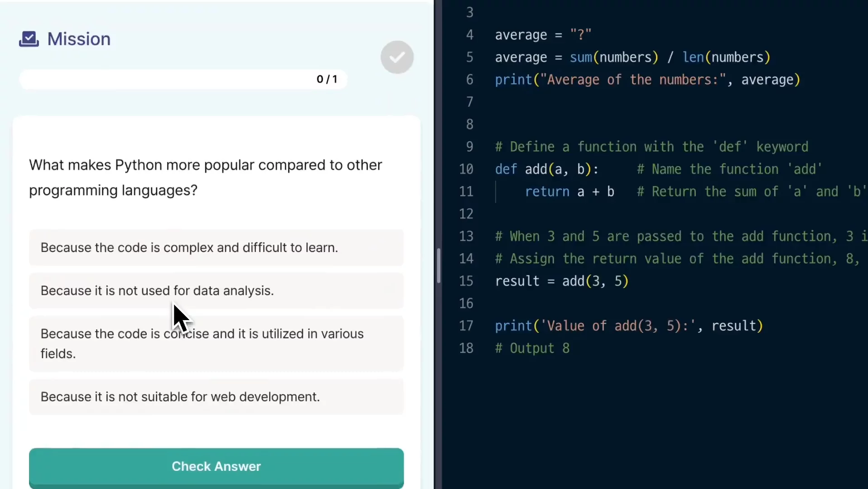Click the Mission checkmark icon
This screenshot has height=489, width=868.
(28, 39)
